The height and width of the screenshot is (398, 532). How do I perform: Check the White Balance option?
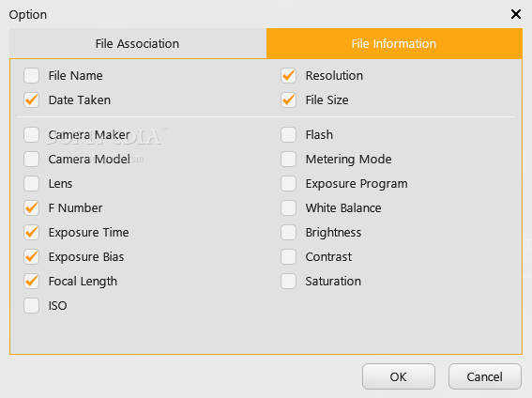tap(288, 208)
